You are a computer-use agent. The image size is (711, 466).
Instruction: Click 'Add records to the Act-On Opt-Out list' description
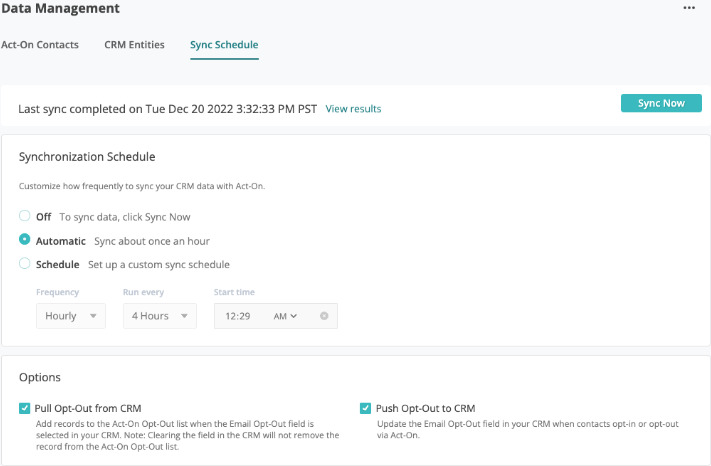click(x=188, y=435)
